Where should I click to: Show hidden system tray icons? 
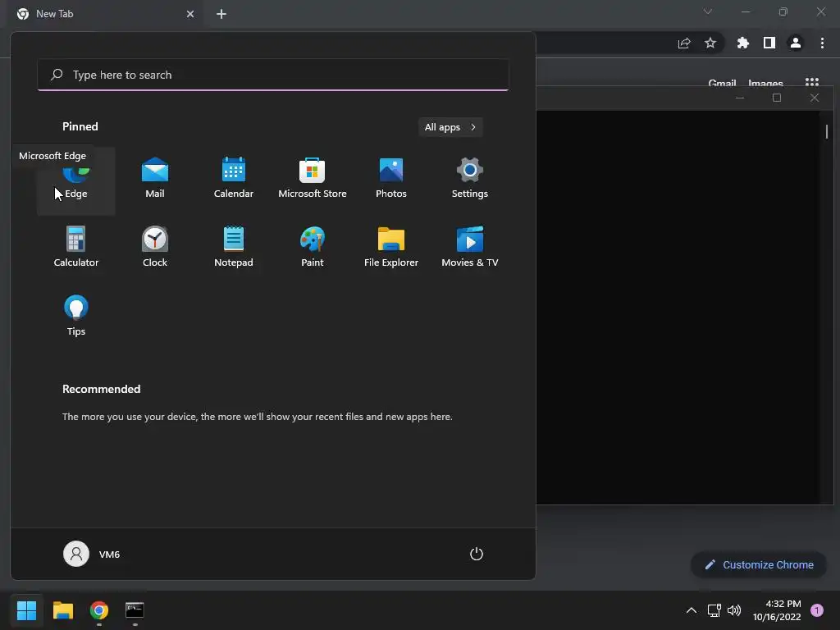692,610
